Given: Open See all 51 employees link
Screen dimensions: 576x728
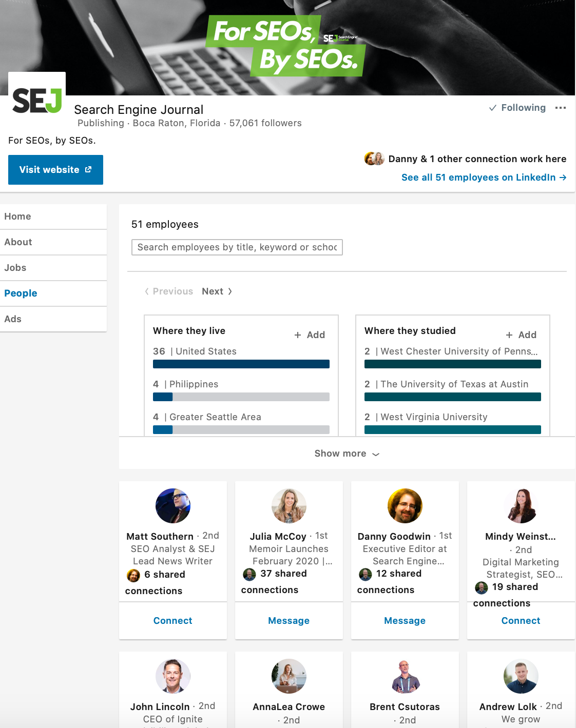Looking at the screenshot, I should 484,178.
